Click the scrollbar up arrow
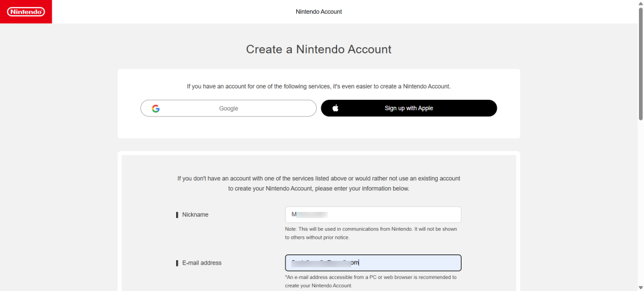Viewport: 644px width, 291px height. pyautogui.click(x=641, y=3)
